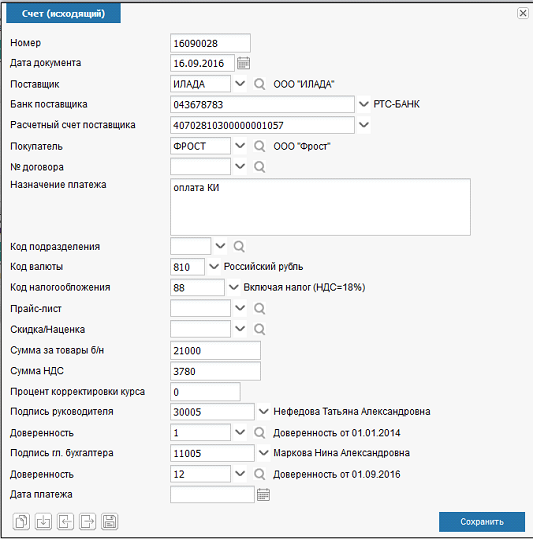The height and width of the screenshot is (541, 533).
Task: Select the Счет (исходящий) tab
Action: pyautogui.click(x=63, y=13)
